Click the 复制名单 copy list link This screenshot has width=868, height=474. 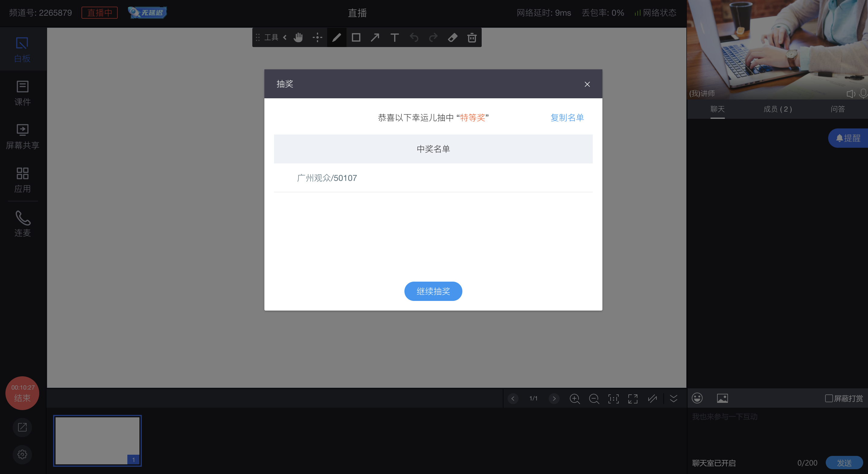567,118
